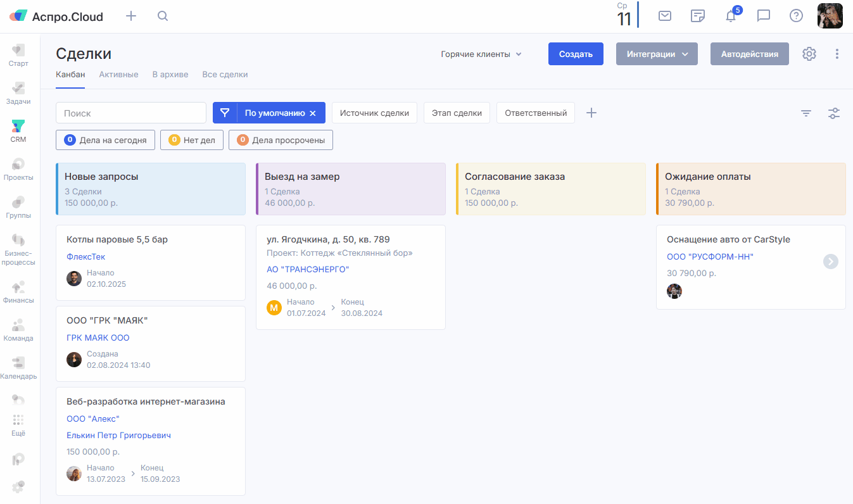
Task: Click the help question mark icon
Action: (796, 16)
